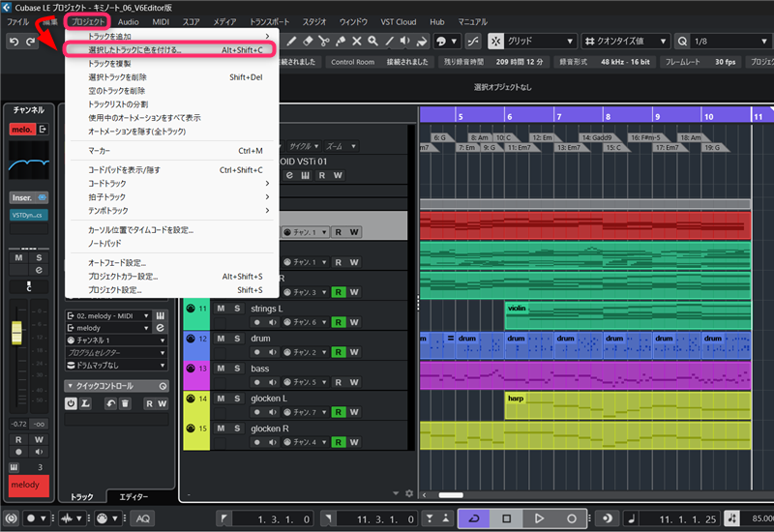Click the Stop button in transport
Image resolution: width=774 pixels, height=532 pixels.
point(506,518)
